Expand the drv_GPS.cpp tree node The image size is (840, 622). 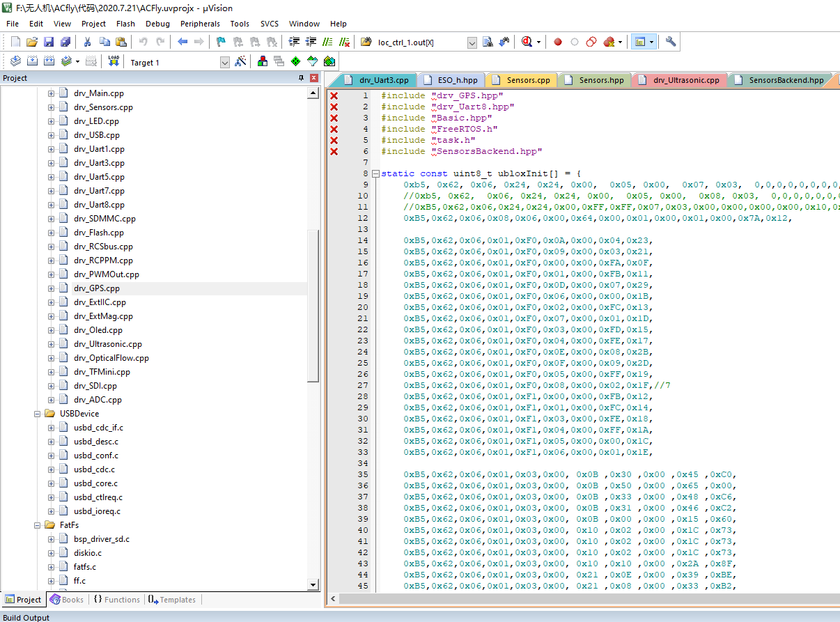tap(51, 288)
